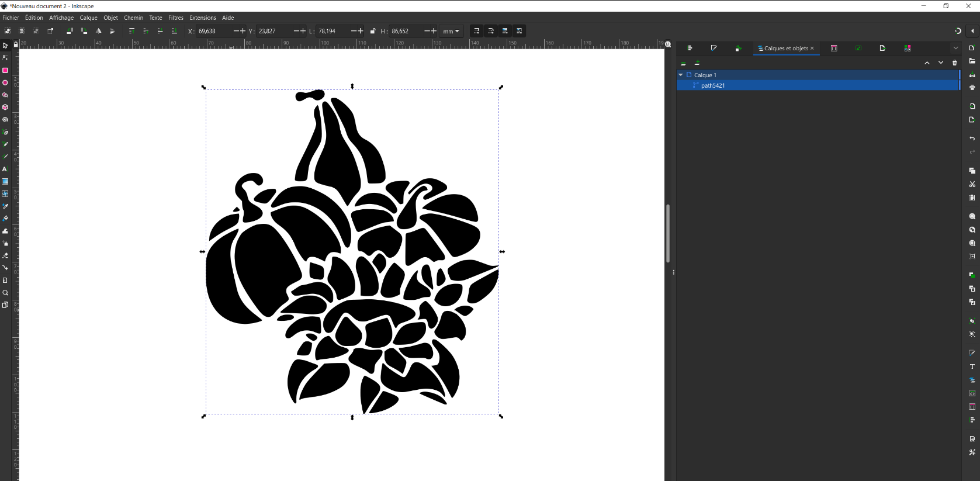Increase the X position value
This screenshot has height=481, width=980.
(243, 31)
